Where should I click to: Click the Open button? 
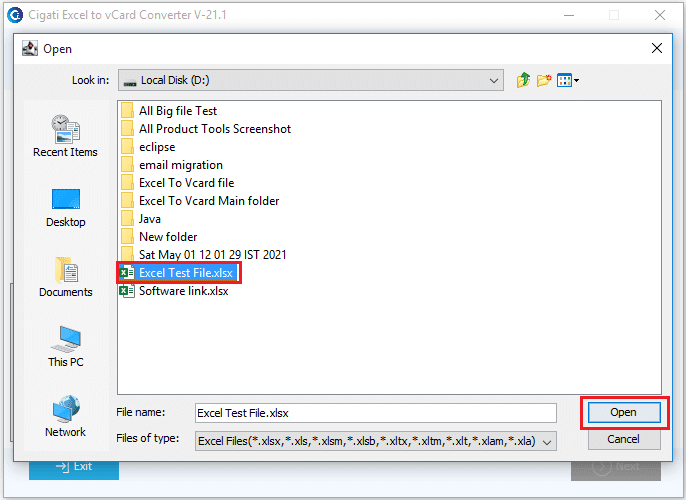pyautogui.click(x=624, y=412)
